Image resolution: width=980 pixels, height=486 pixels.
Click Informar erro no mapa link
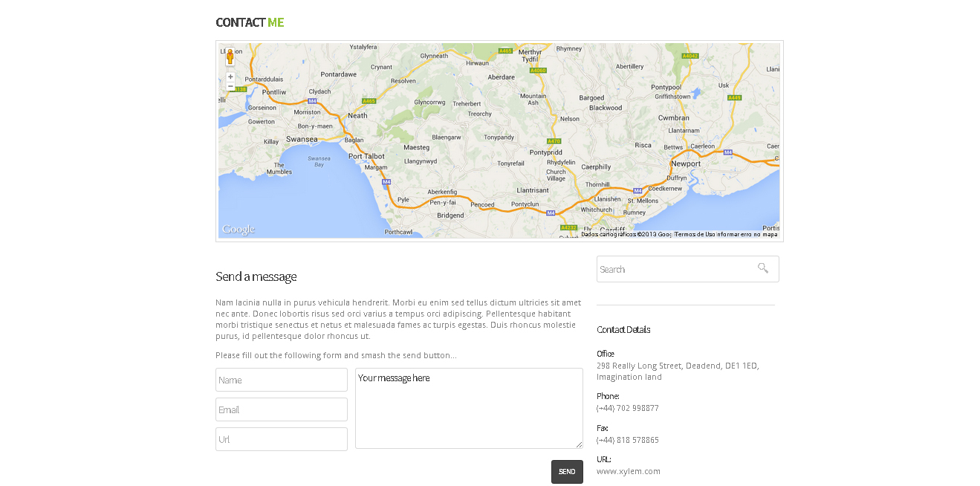point(747,235)
